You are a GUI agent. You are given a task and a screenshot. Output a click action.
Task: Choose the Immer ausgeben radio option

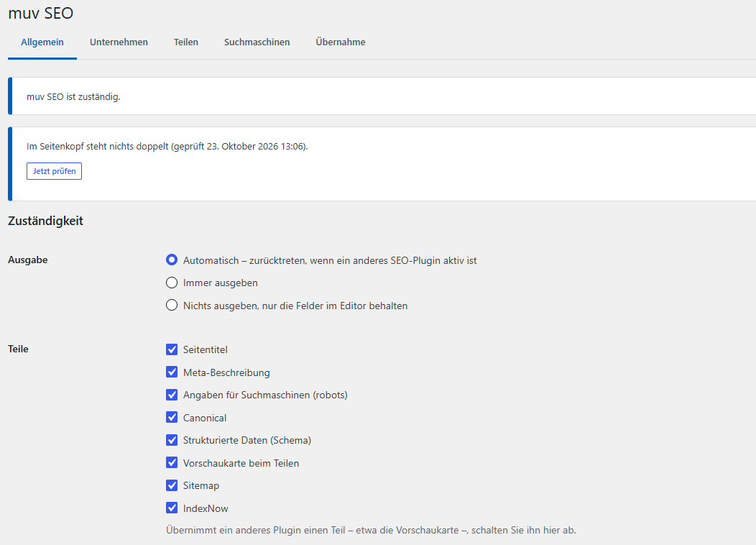click(172, 283)
